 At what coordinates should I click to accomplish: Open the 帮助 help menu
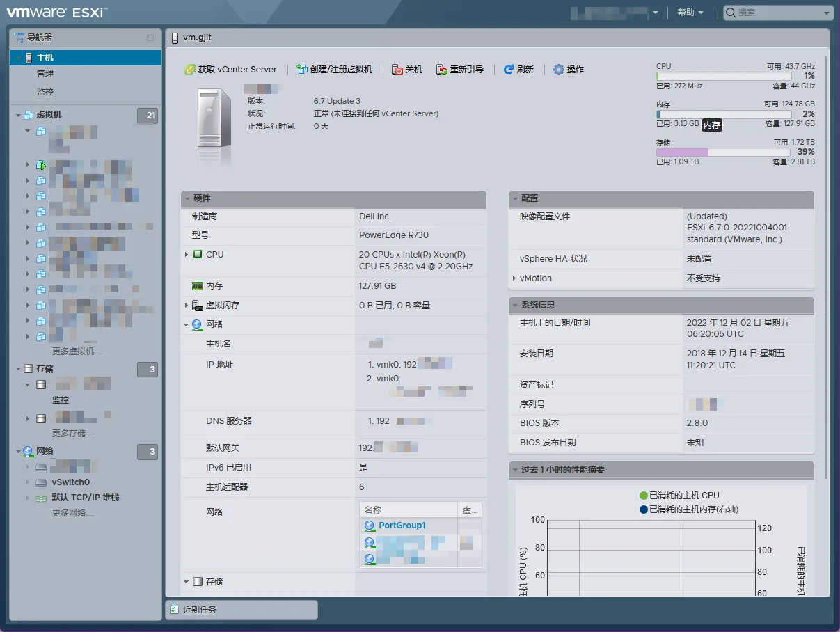coord(690,13)
